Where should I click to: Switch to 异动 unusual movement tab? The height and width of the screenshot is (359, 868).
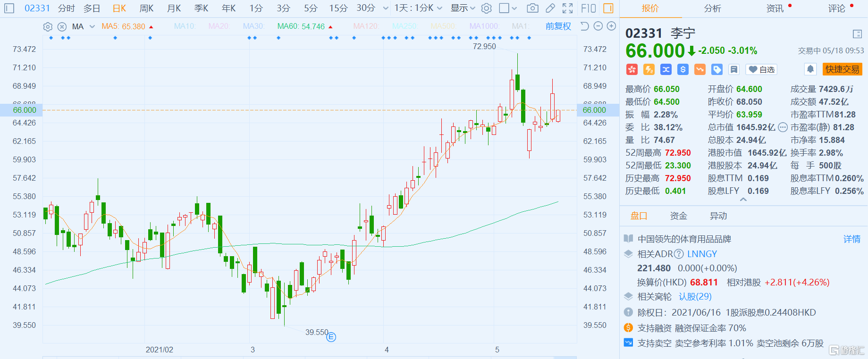point(718,216)
